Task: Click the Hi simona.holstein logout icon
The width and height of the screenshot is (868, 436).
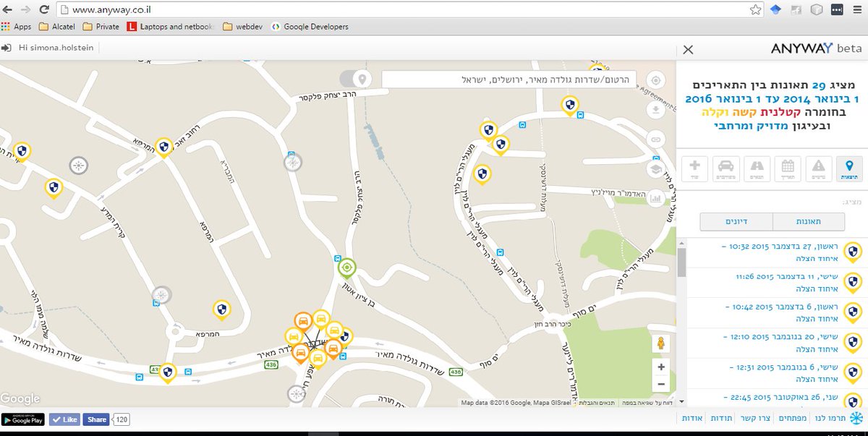Action: [x=7, y=48]
